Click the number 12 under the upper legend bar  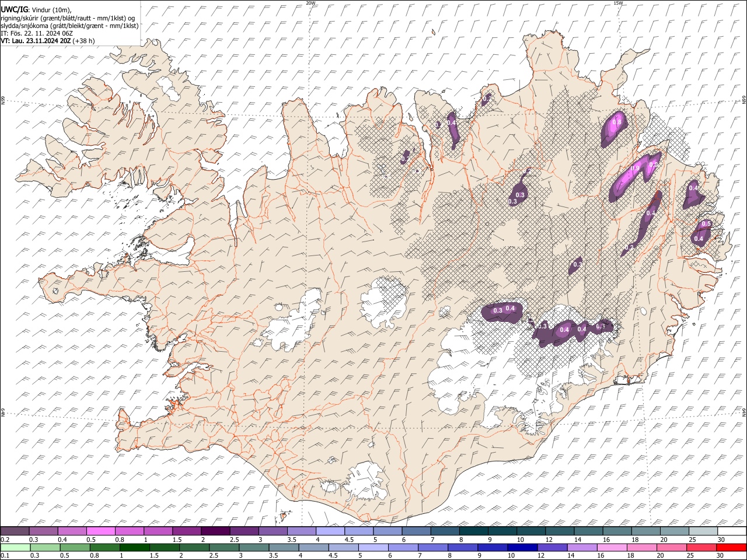pos(549,540)
